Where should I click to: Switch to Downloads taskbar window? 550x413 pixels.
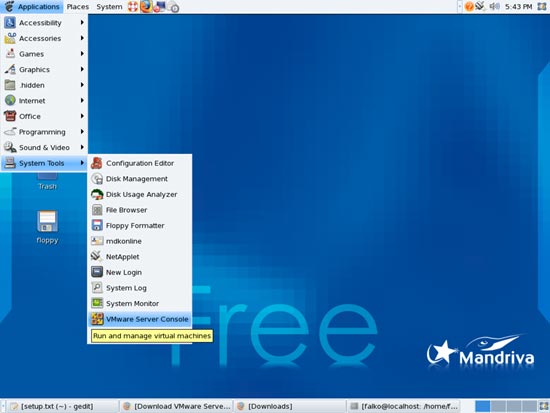pyautogui.click(x=290, y=406)
